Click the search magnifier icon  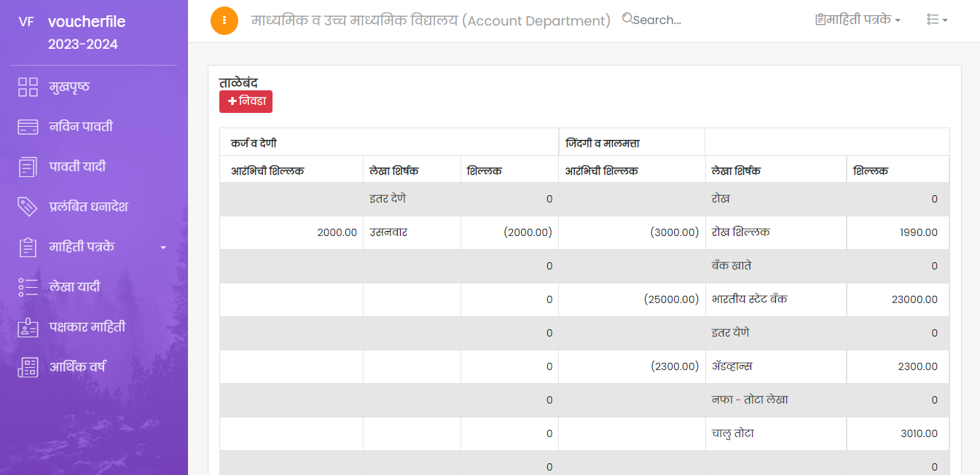627,19
